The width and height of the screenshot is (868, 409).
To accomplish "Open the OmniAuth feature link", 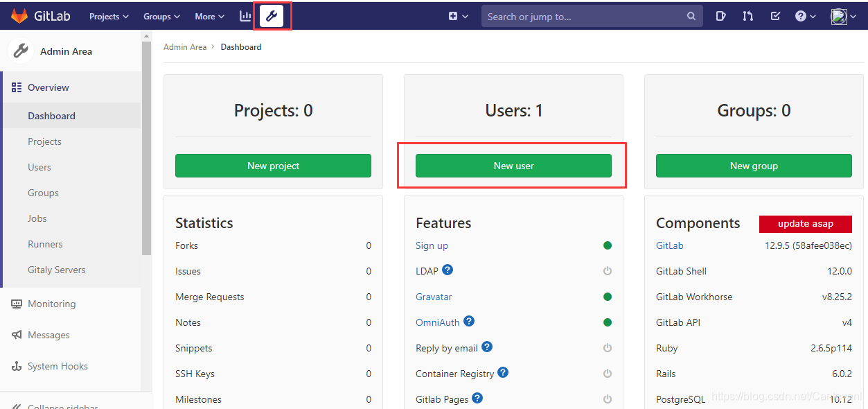I will [x=438, y=322].
